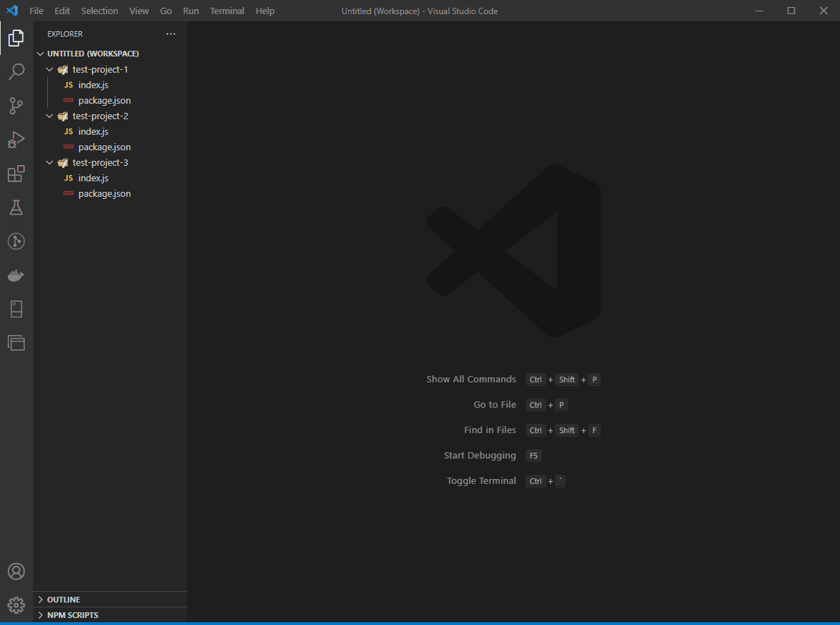Click the Start Debugging hint text
Viewport: 840px width, 625px height.
(479, 455)
